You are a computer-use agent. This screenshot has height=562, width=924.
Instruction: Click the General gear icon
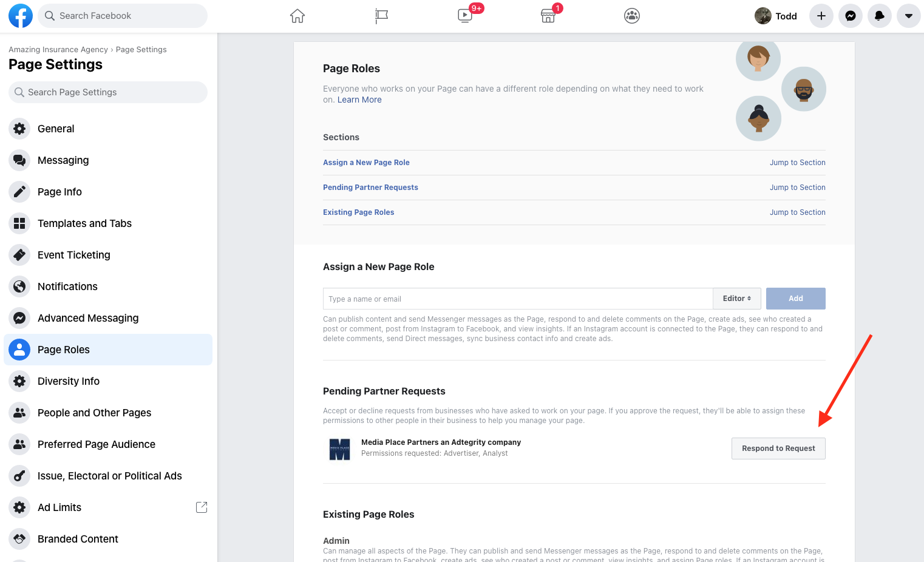tap(19, 129)
